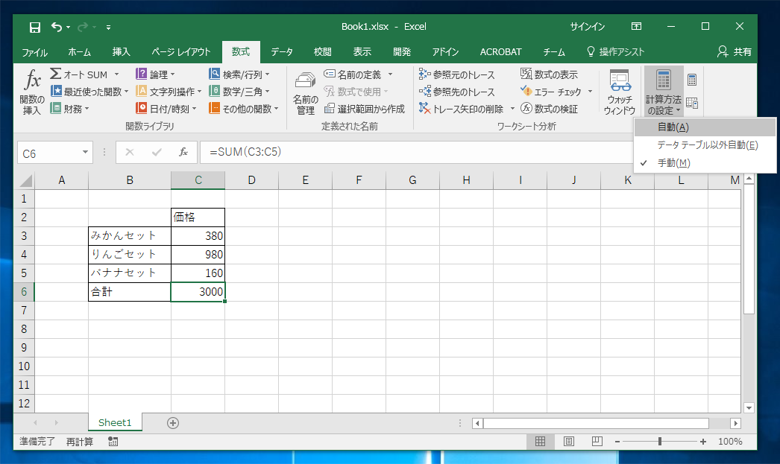
Task: Run Error Checking (エラー チェック)
Action: pos(551,92)
